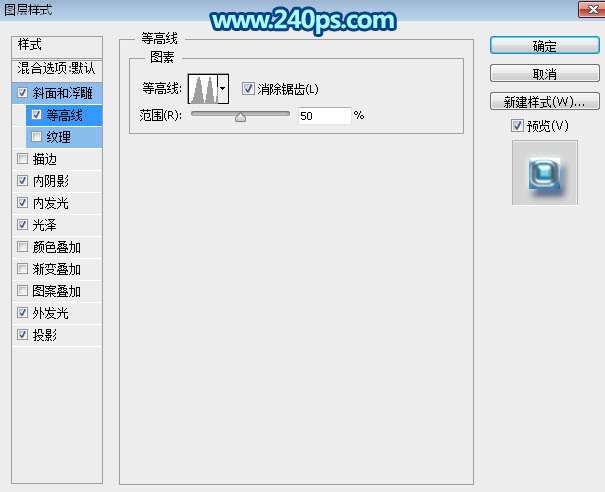Click the style preview thumbnail

click(x=544, y=172)
